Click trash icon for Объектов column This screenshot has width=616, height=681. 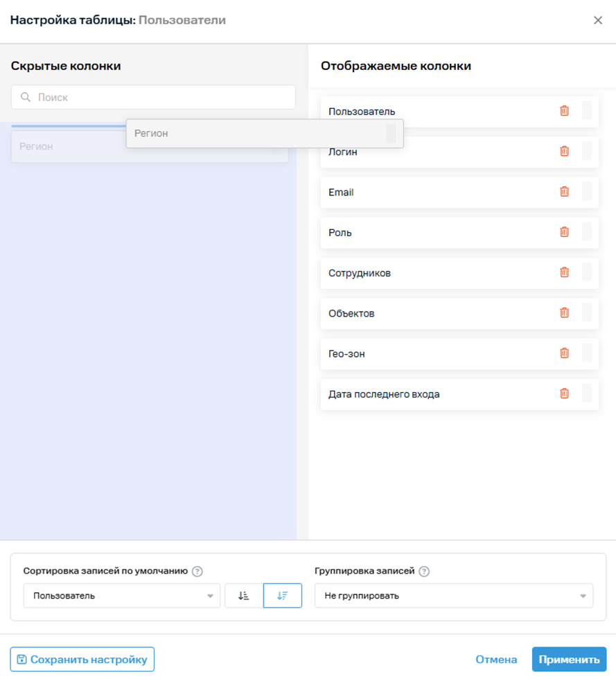(x=564, y=312)
